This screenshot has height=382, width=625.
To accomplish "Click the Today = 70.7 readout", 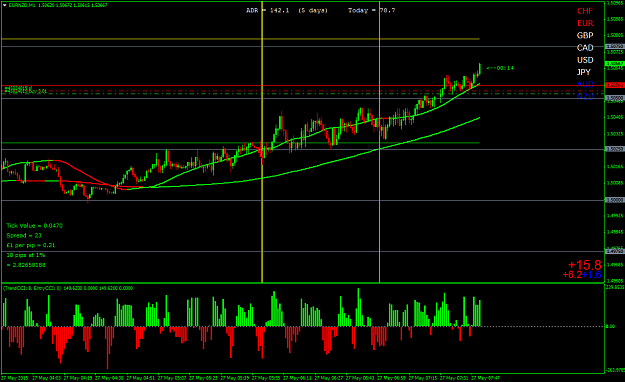I will click(x=371, y=10).
